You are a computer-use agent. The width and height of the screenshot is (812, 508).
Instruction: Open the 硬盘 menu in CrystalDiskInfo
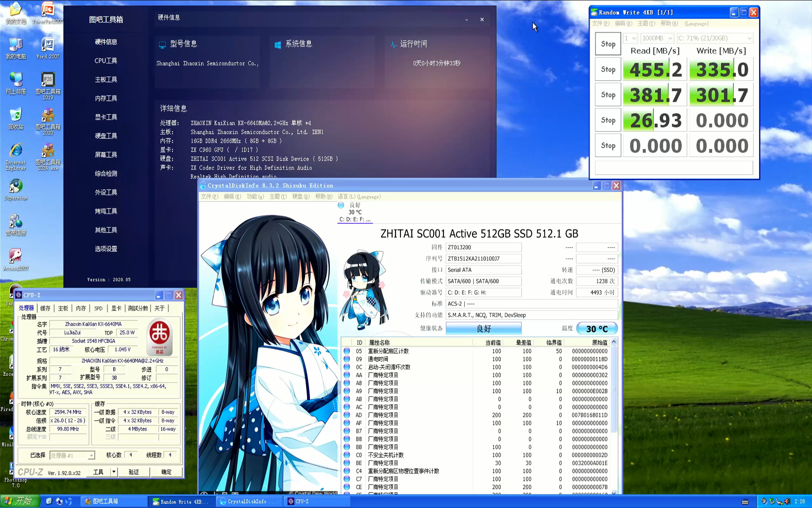(301, 197)
